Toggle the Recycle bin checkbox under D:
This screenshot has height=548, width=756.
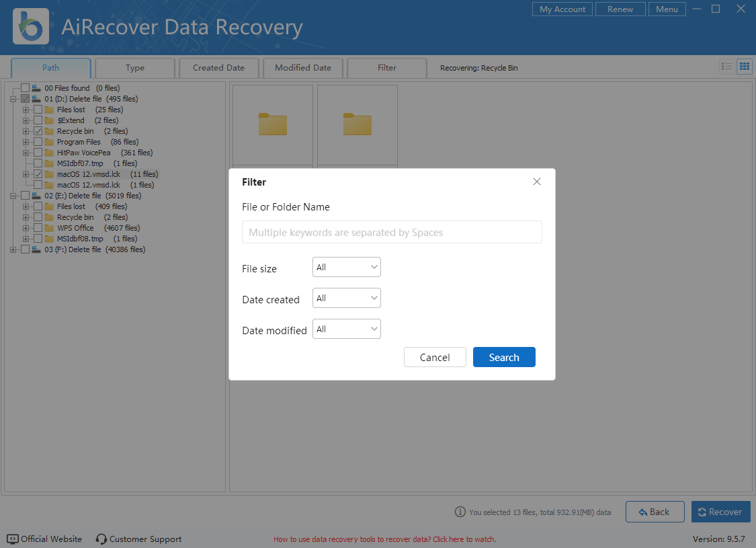(x=38, y=131)
